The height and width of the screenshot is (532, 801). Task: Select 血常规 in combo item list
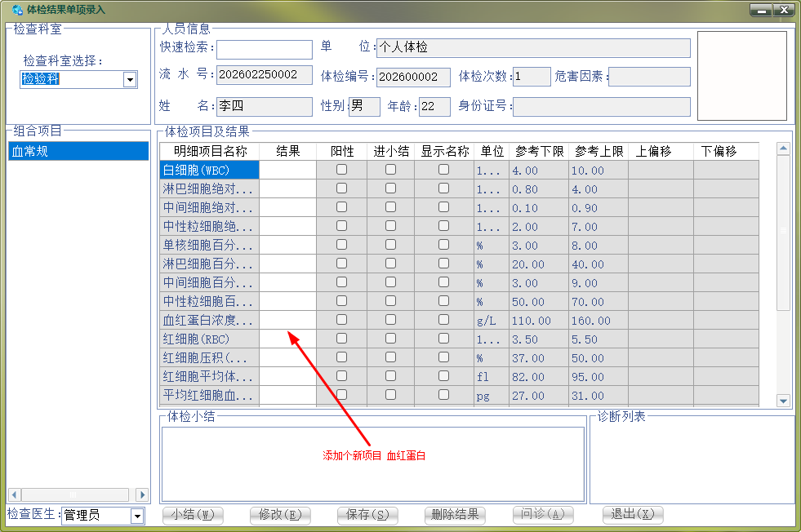[78, 151]
